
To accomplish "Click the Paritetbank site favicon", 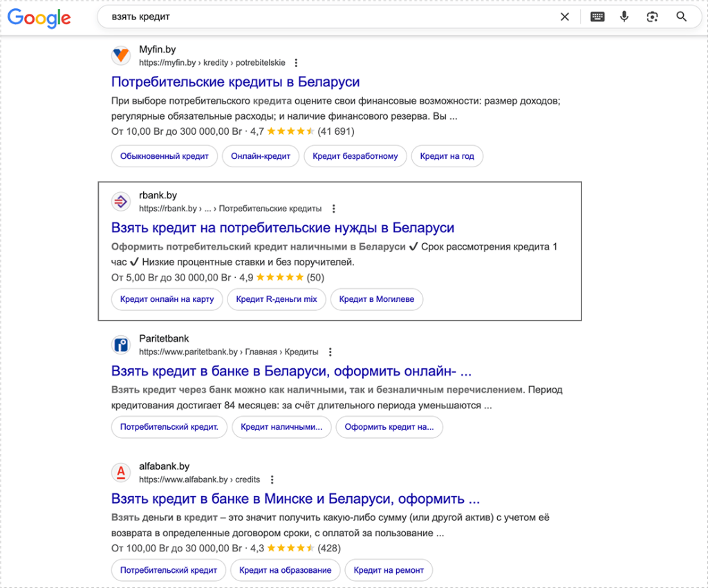I will click(121, 345).
